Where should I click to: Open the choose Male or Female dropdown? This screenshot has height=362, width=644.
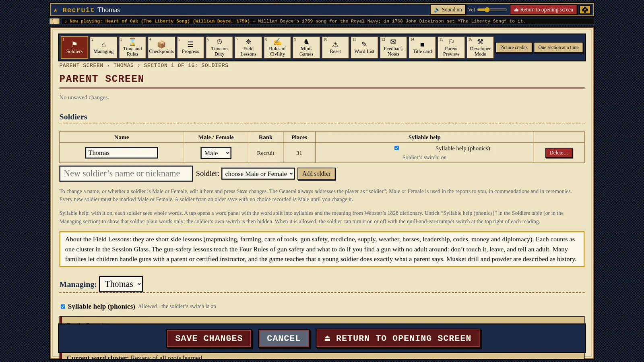coord(258,174)
